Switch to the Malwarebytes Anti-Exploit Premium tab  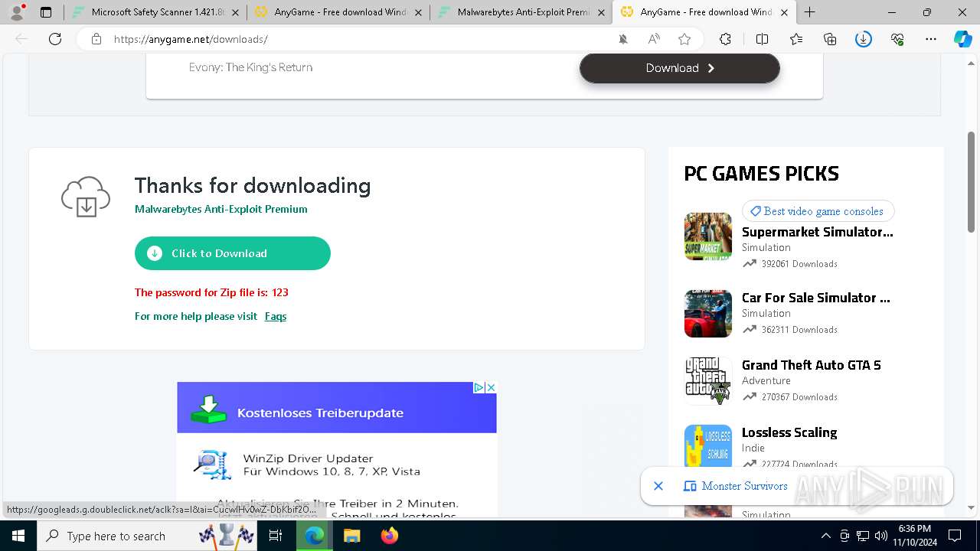(522, 12)
